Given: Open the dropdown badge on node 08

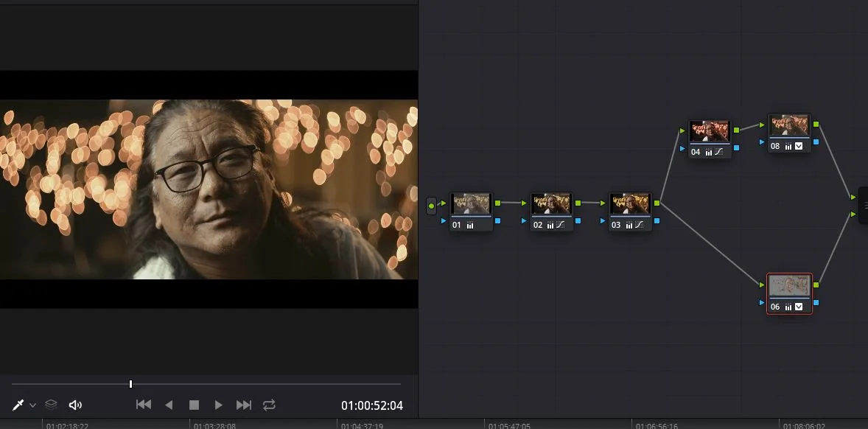Looking at the screenshot, I should (x=799, y=146).
